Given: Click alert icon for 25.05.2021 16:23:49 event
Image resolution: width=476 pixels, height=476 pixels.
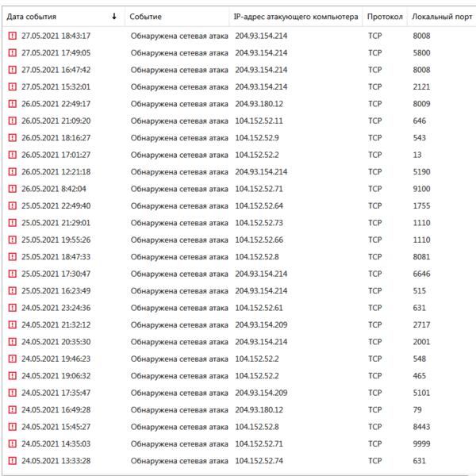Looking at the screenshot, I should tap(12, 291).
